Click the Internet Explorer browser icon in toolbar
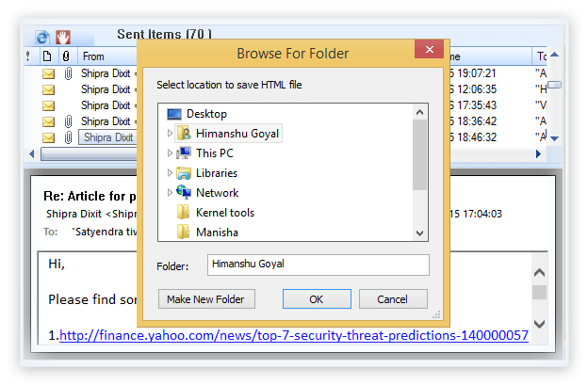 click(x=42, y=37)
